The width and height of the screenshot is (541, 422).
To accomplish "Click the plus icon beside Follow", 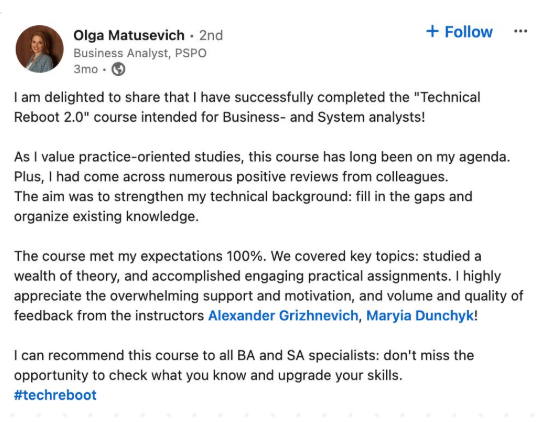I will pos(432,31).
